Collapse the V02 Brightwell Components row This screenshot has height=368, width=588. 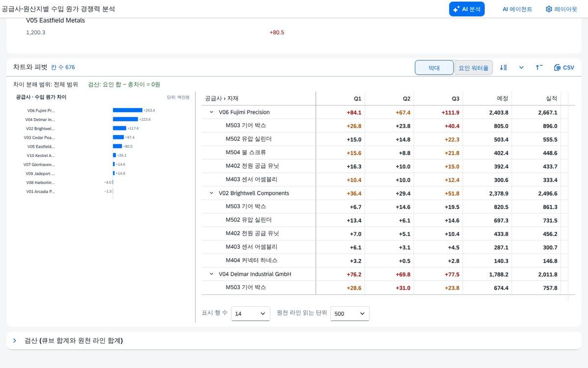click(212, 193)
